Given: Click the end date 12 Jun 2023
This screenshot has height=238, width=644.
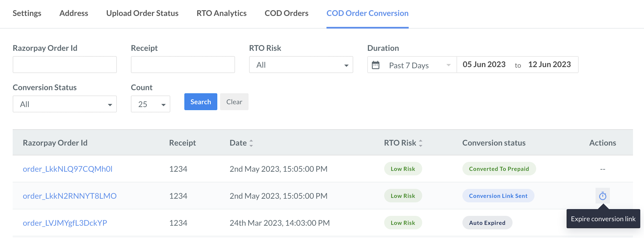Looking at the screenshot, I should (550, 64).
